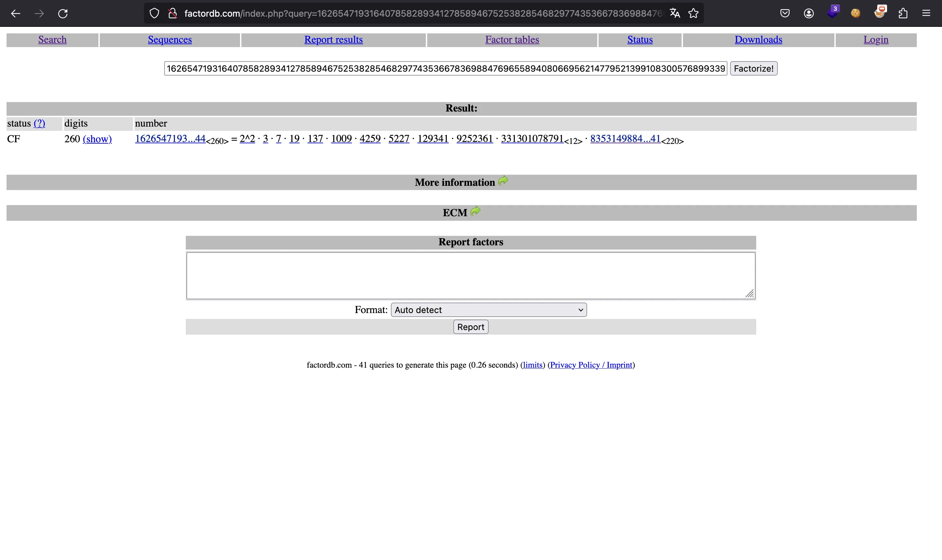Focus the number query input field
The width and height of the screenshot is (942, 560).
click(x=445, y=69)
